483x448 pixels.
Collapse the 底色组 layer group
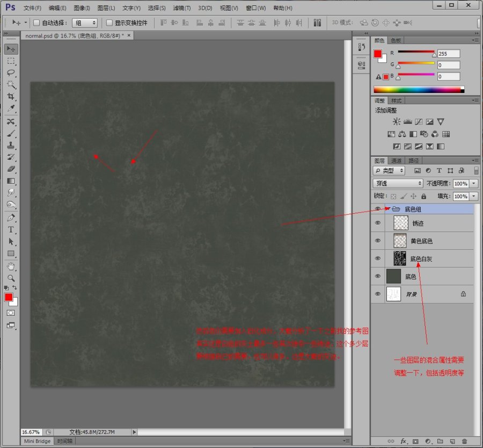(387, 209)
